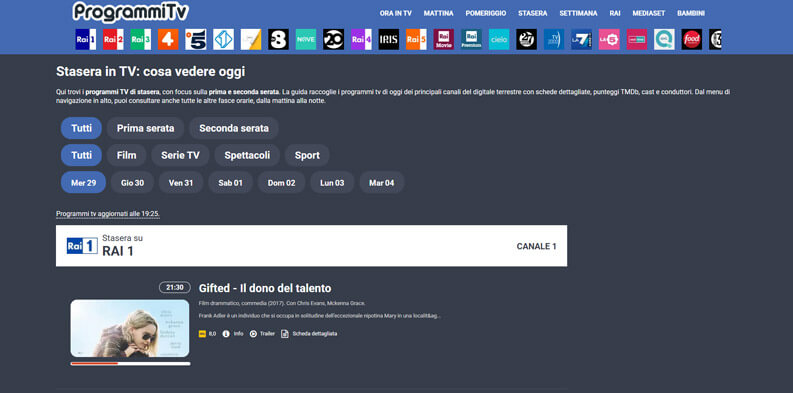This screenshot has height=393, width=793.
Task: Select Tutti genre filter beside Film
Action: pyautogui.click(x=81, y=155)
